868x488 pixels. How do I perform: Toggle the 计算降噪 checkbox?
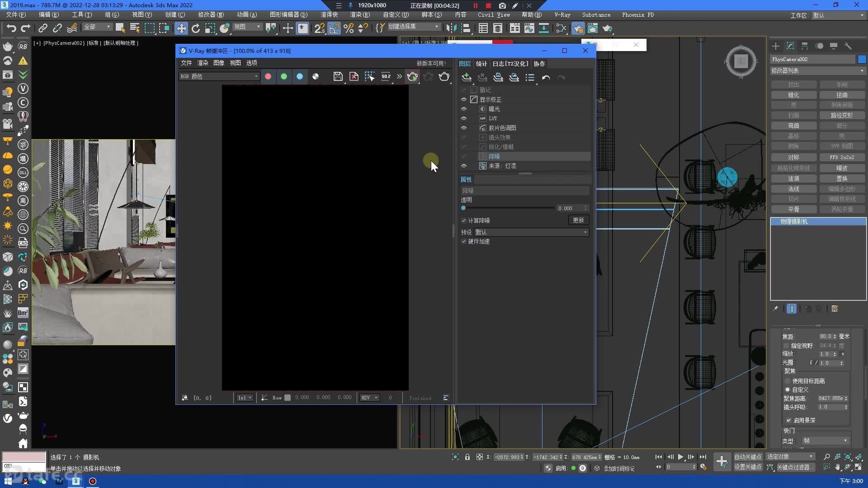coord(464,221)
